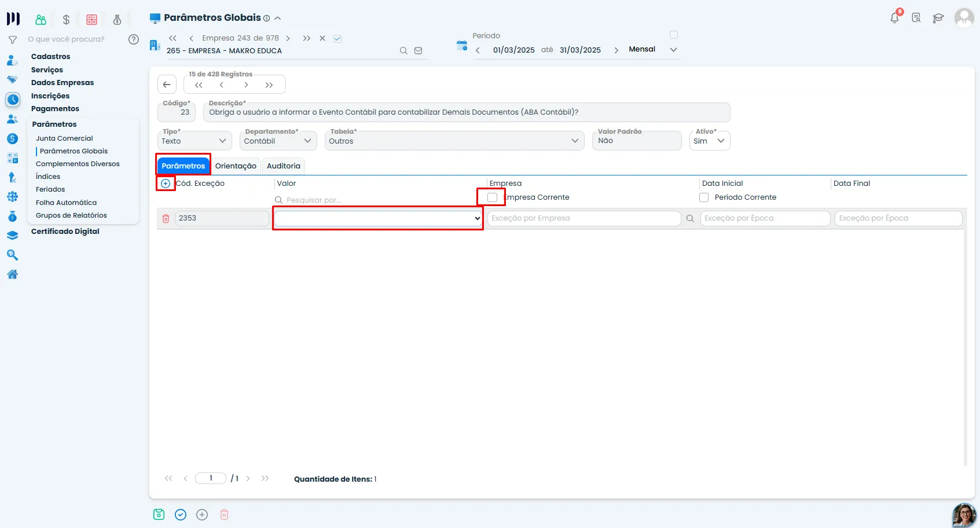Select the Parâmetros tab
This screenshot has width=980, height=528.
coord(183,166)
